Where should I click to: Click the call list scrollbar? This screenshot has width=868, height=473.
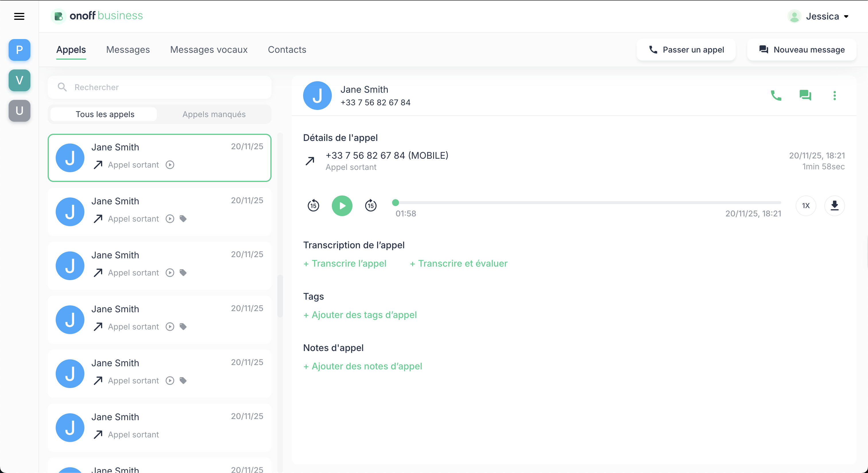coord(280,296)
